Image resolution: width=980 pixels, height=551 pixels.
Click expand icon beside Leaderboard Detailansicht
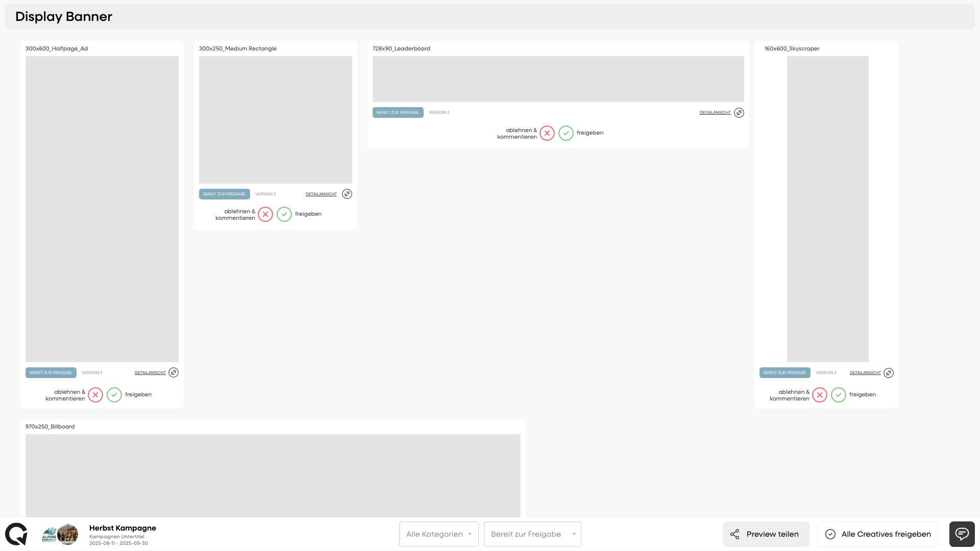739,113
